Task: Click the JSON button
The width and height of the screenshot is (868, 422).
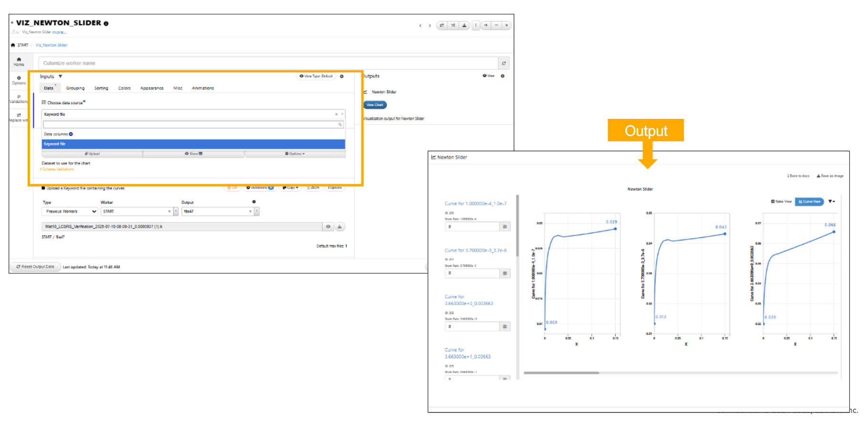Action: (313, 188)
